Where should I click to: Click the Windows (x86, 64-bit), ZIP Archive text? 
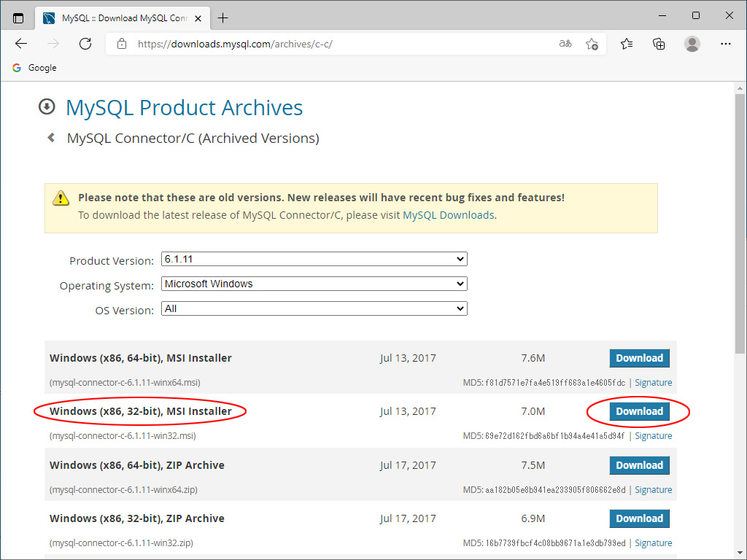[x=136, y=465]
